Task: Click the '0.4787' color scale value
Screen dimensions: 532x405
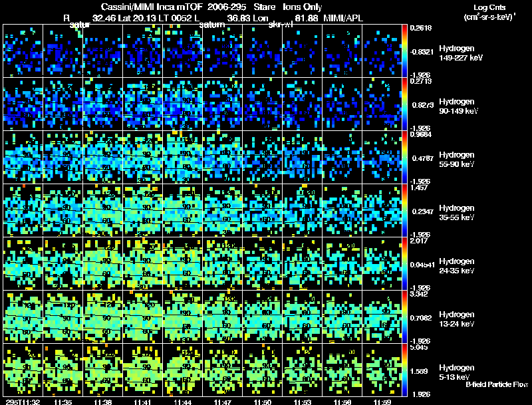Action: 422,158
